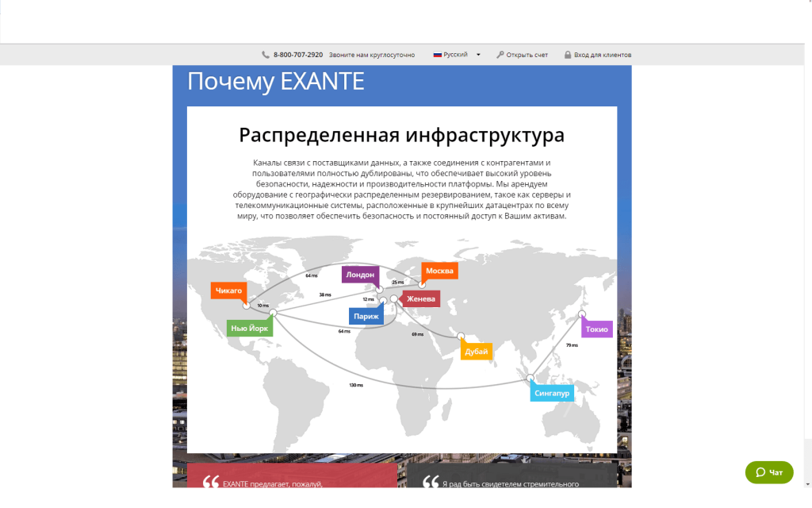Click the phone icon beside 8-800-707-2920

point(266,55)
